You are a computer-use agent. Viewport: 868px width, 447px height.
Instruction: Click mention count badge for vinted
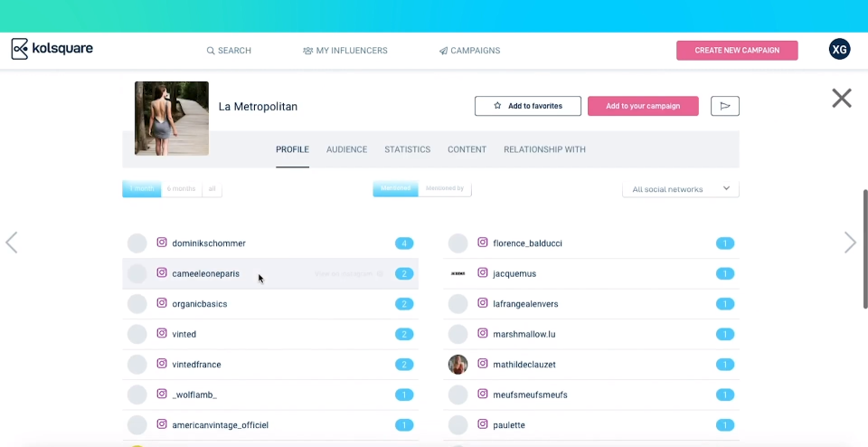click(404, 334)
